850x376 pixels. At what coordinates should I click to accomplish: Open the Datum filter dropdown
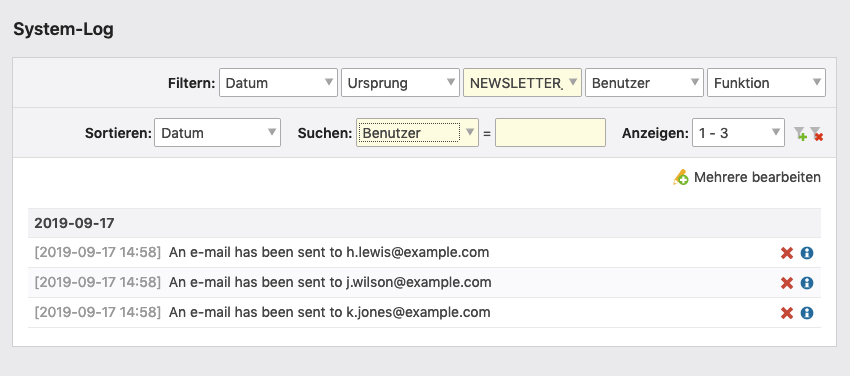(278, 83)
